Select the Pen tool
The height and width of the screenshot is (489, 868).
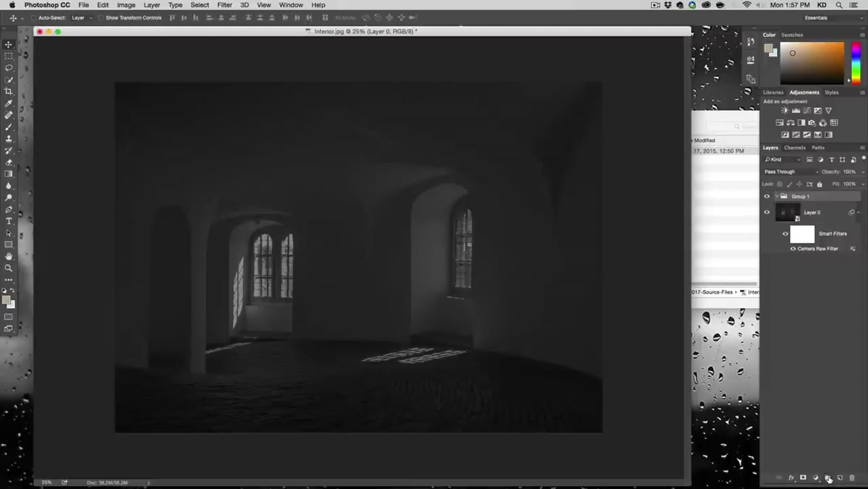pyautogui.click(x=9, y=209)
